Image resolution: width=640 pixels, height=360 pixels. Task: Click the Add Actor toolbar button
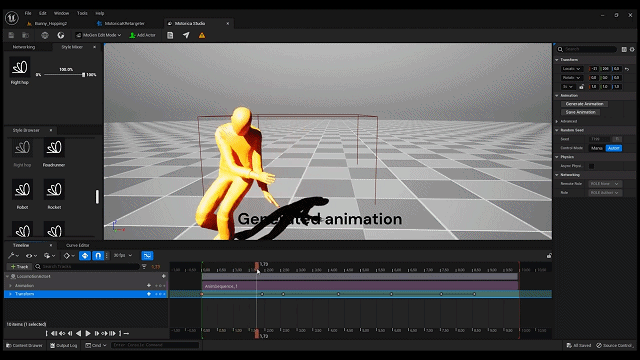(142, 35)
